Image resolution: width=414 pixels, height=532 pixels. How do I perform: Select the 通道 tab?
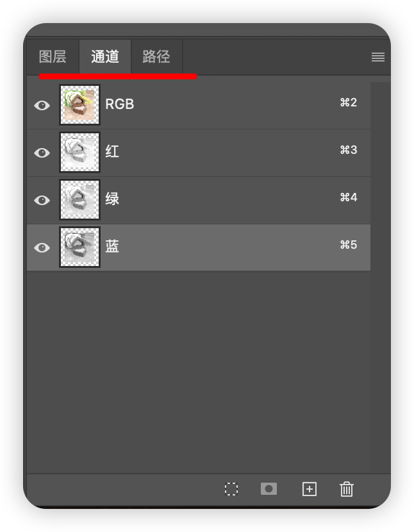[x=105, y=56]
